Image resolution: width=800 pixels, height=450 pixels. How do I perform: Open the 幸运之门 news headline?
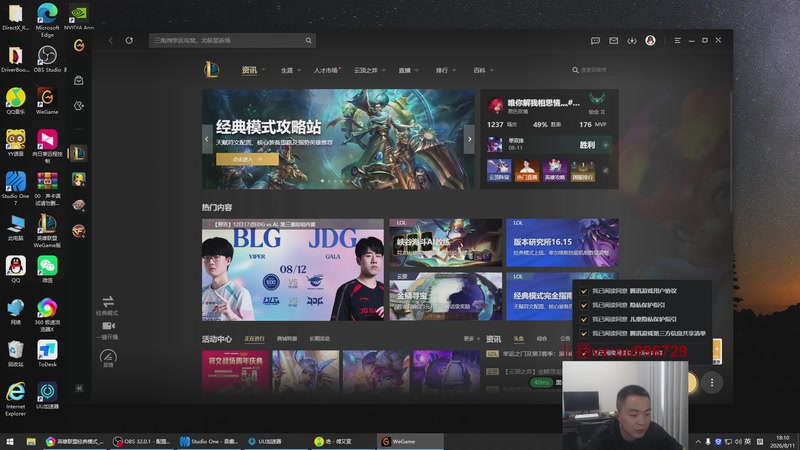point(536,353)
